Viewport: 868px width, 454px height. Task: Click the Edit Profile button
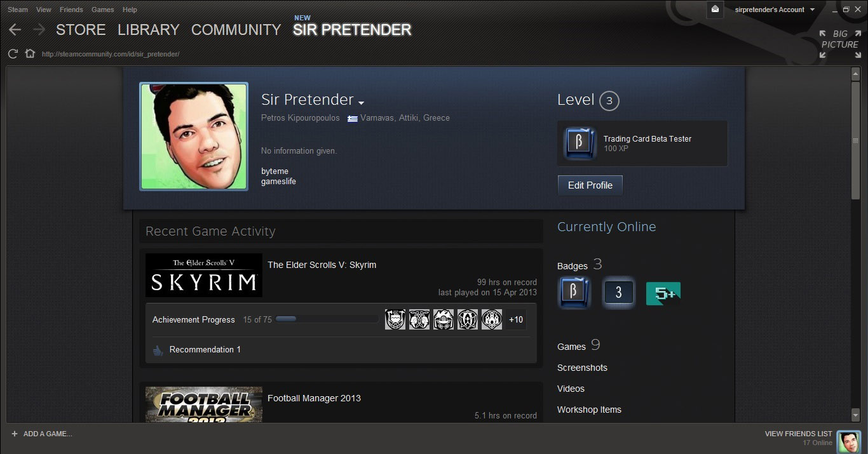click(x=590, y=185)
